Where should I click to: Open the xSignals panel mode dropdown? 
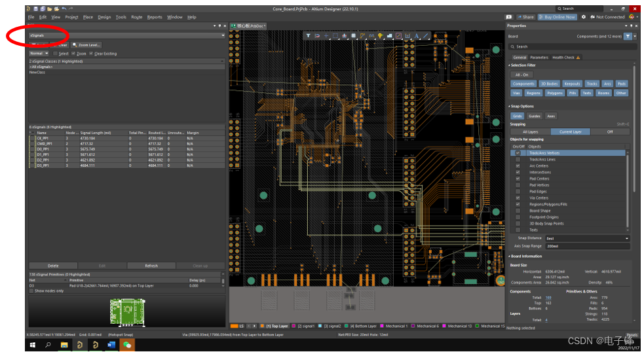tap(223, 35)
